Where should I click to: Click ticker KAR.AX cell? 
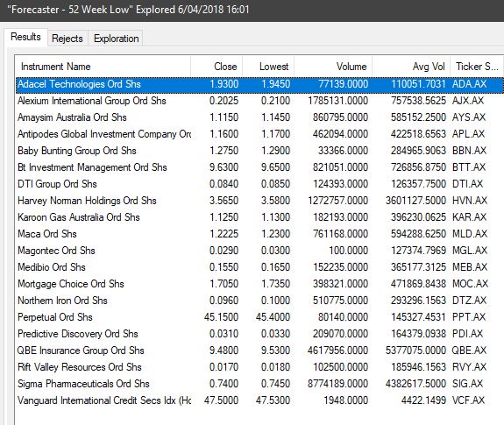tap(470, 217)
